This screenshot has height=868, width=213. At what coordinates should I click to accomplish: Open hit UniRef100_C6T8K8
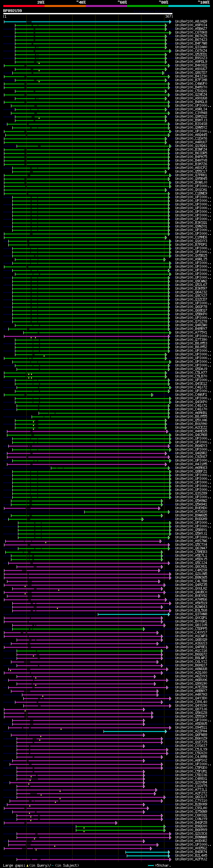pyautogui.click(x=191, y=33)
